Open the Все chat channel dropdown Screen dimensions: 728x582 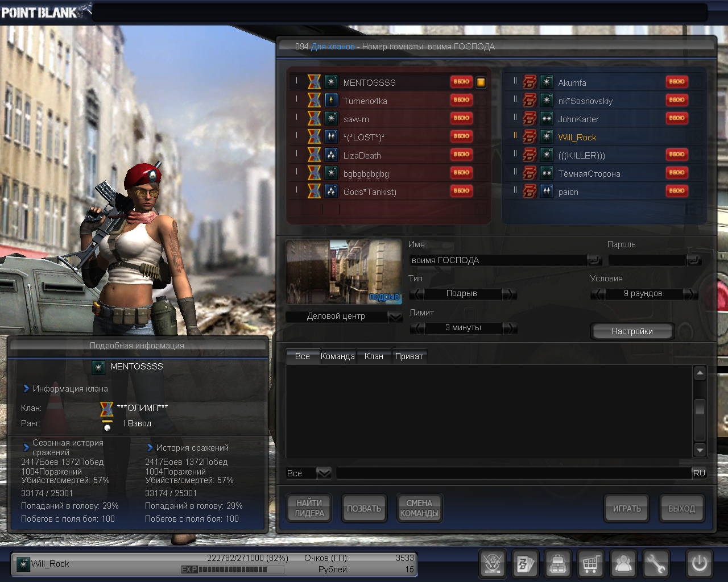pyautogui.click(x=324, y=473)
